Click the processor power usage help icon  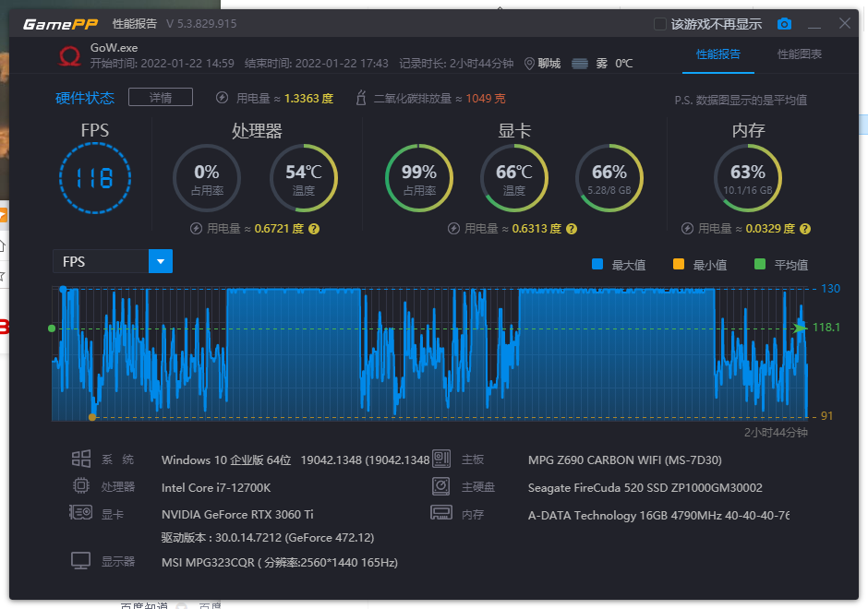(x=314, y=229)
